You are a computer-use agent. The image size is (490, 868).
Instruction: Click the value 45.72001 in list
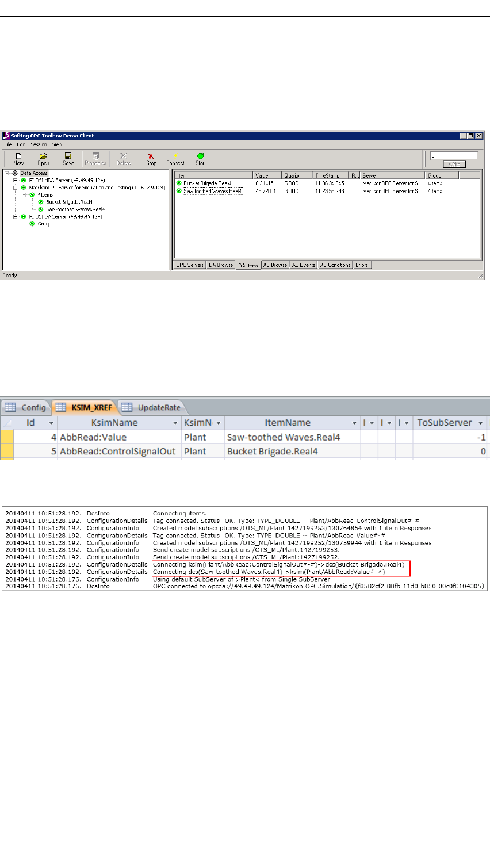point(265,191)
